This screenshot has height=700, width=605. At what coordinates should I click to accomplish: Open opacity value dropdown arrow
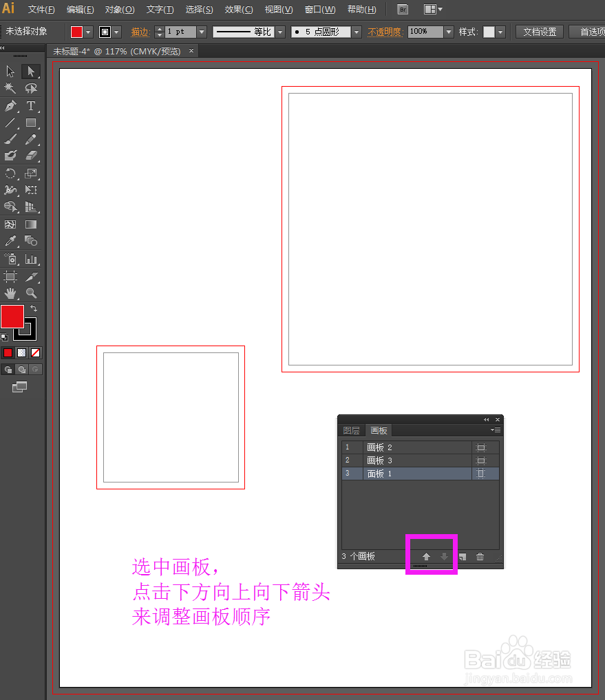[x=449, y=32]
